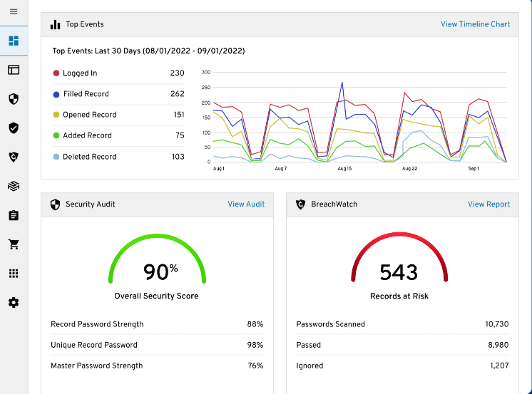Select the Deleted Record event label
The height and width of the screenshot is (394, 532).
[x=90, y=157]
